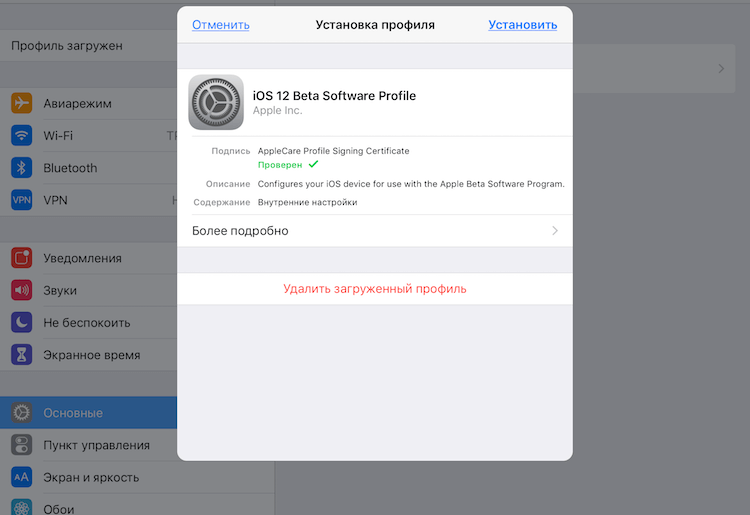Tap the Airplane mode icon in sidebar
750x515 pixels.
[22, 103]
